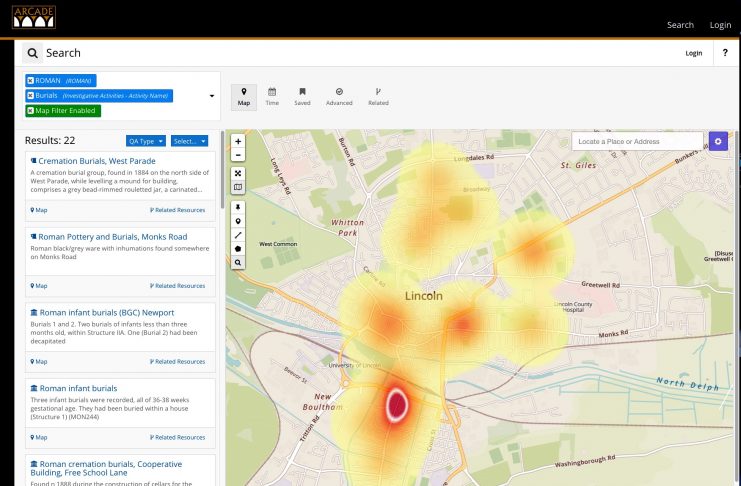This screenshot has width=741, height=486.
Task: Click the fit-to-extent map icon
Action: [238, 173]
